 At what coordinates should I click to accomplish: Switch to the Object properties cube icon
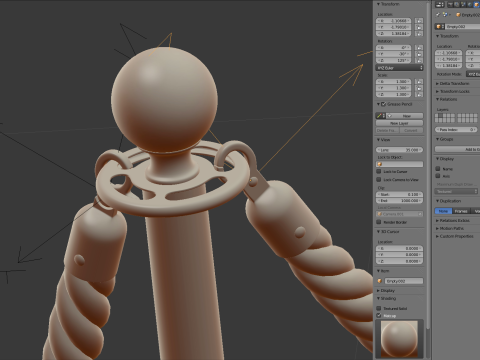tap(476, 4)
